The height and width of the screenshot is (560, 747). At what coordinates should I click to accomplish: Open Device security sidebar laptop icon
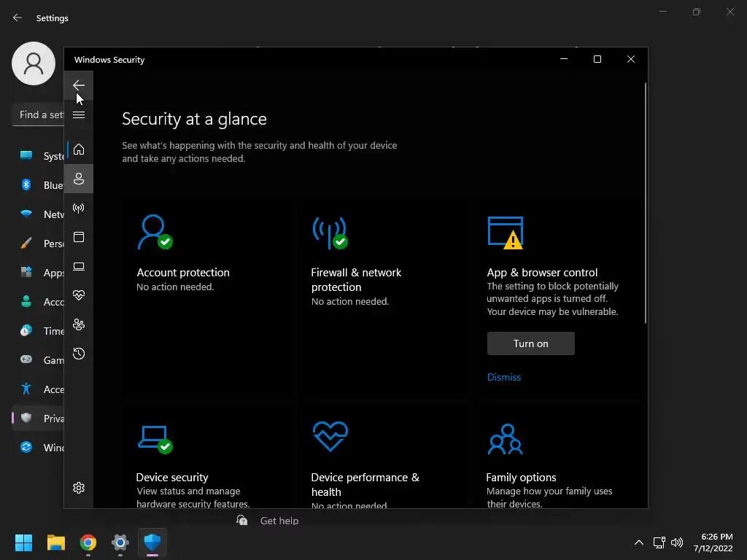coord(79,266)
